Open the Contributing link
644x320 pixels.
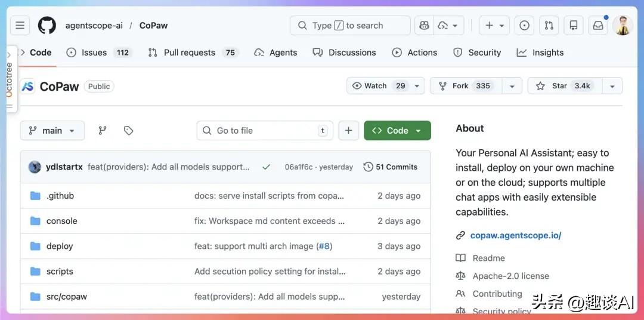coord(497,294)
